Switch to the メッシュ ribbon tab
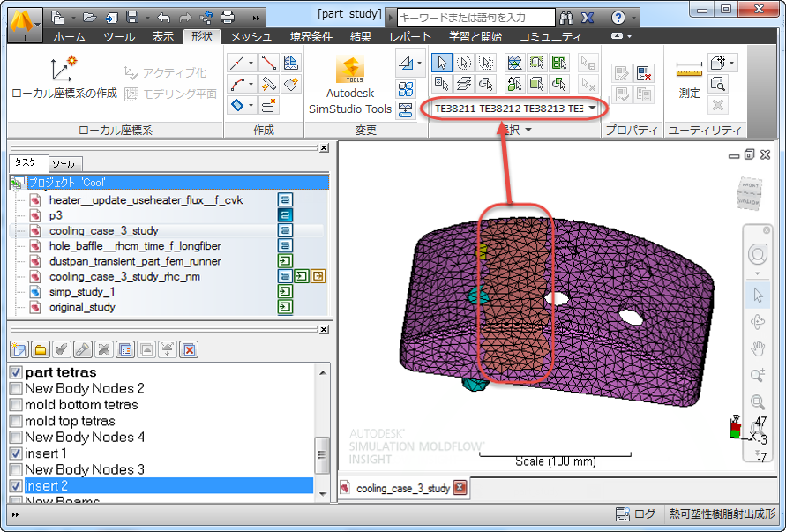 click(251, 36)
